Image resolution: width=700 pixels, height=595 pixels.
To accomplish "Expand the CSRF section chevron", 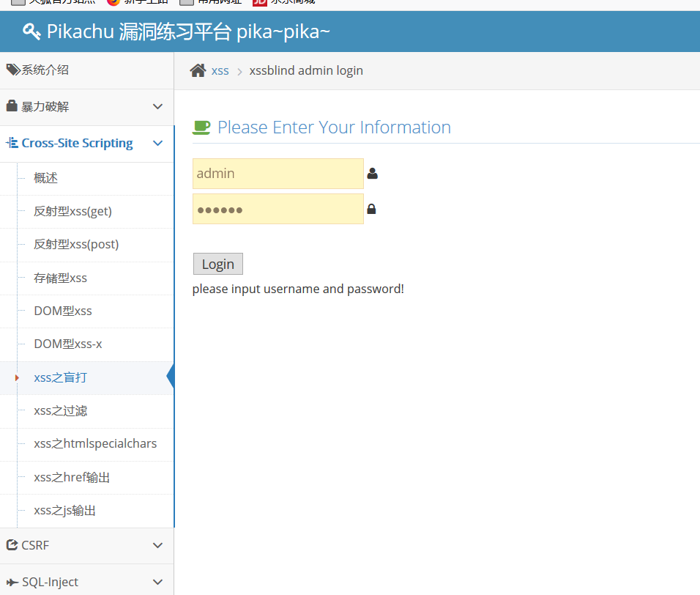I will click(x=157, y=545).
